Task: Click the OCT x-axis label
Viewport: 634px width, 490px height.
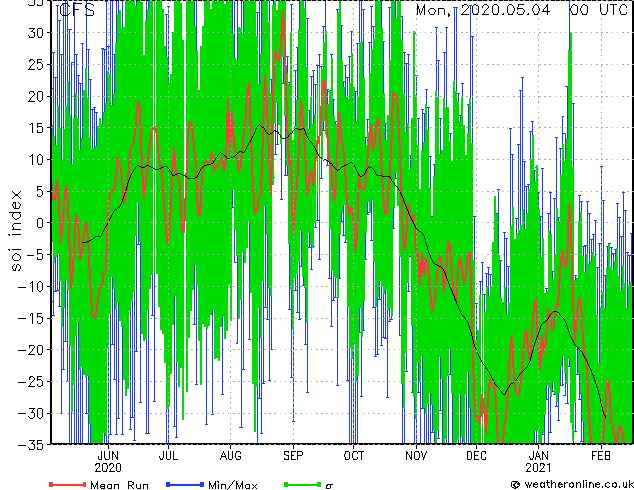Action: pyautogui.click(x=354, y=456)
